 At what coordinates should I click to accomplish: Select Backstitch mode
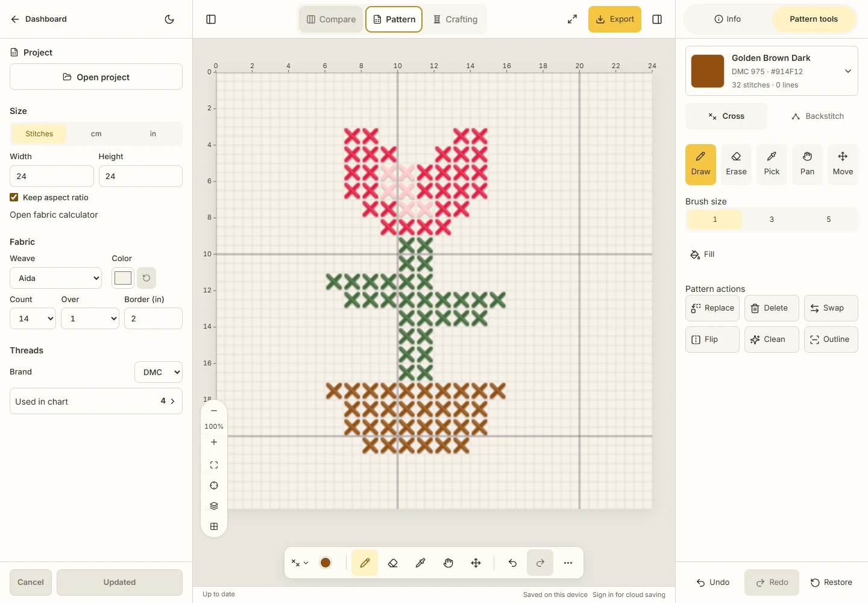[817, 116]
